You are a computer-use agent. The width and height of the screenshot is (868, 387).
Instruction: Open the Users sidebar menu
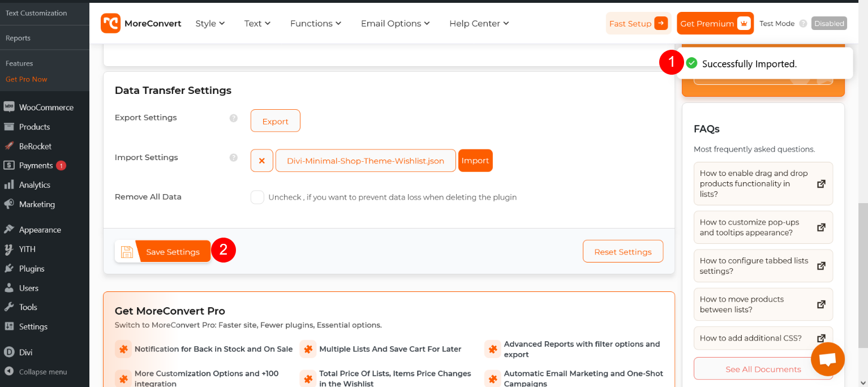(45, 288)
